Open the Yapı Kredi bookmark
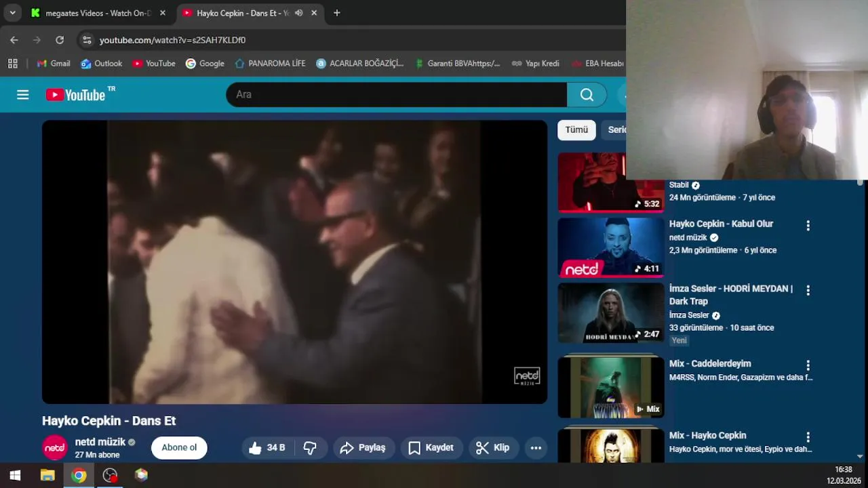The height and width of the screenshot is (488, 868). coord(535,63)
